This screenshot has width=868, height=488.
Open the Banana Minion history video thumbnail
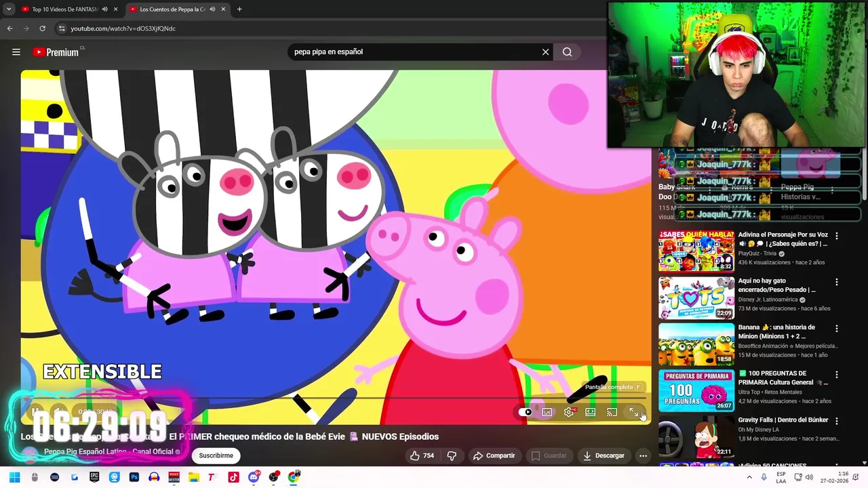696,344
